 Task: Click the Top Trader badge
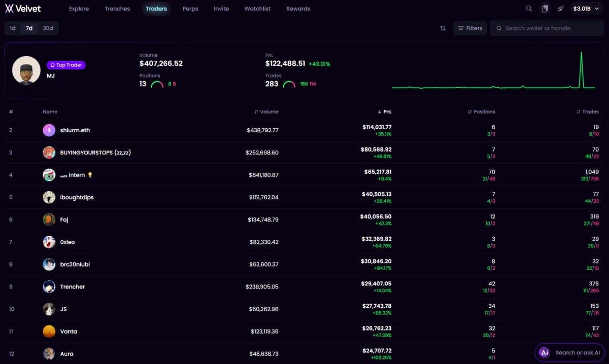pos(66,65)
